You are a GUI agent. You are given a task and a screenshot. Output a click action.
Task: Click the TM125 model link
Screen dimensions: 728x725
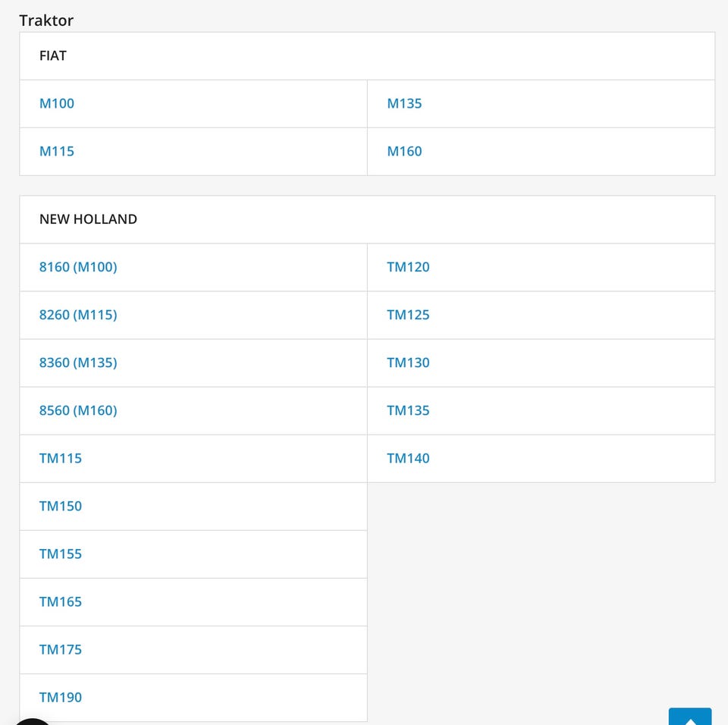coord(408,315)
